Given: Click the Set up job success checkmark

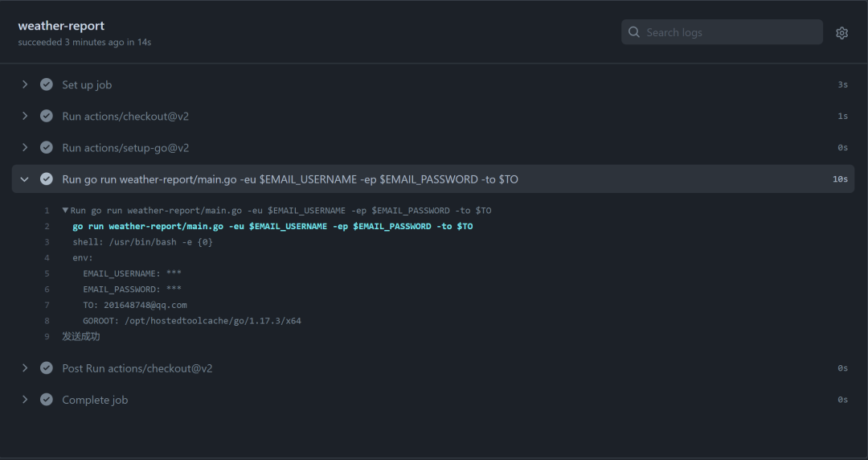Looking at the screenshot, I should pyautogui.click(x=47, y=84).
